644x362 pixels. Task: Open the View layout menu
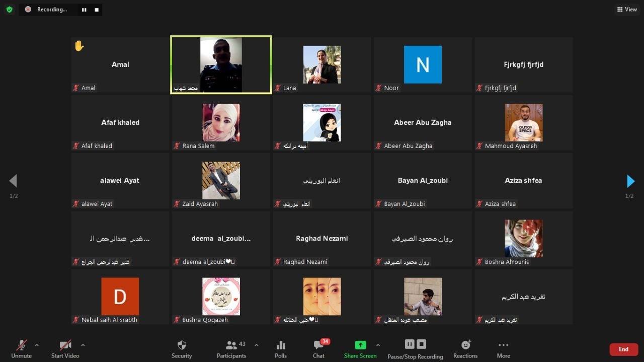point(627,10)
